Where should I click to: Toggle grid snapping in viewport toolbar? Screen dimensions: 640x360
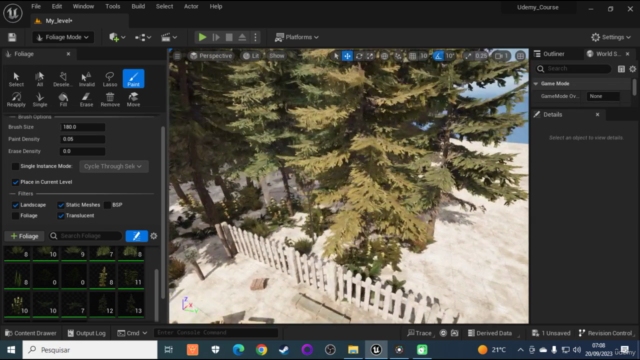click(413, 56)
